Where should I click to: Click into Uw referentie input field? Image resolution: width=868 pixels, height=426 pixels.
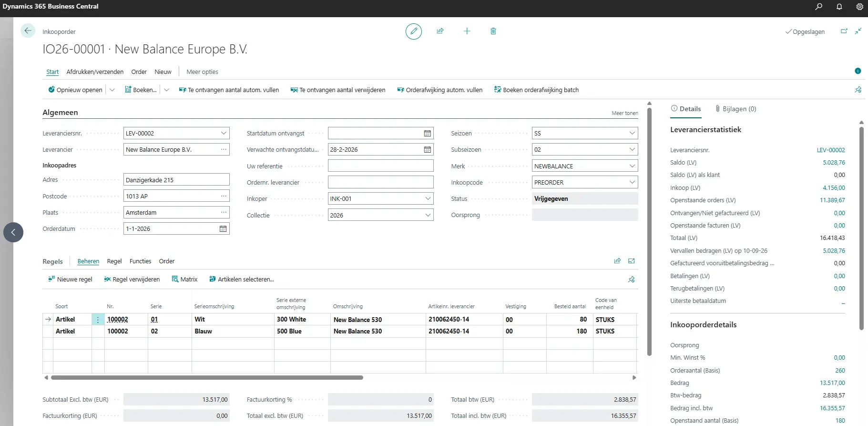(x=380, y=166)
